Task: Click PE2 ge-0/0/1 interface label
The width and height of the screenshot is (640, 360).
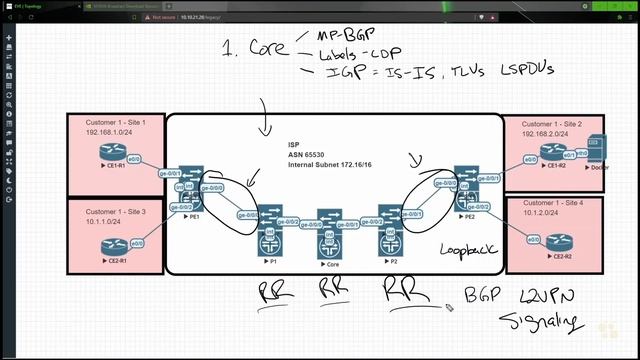Action: (x=488, y=178)
